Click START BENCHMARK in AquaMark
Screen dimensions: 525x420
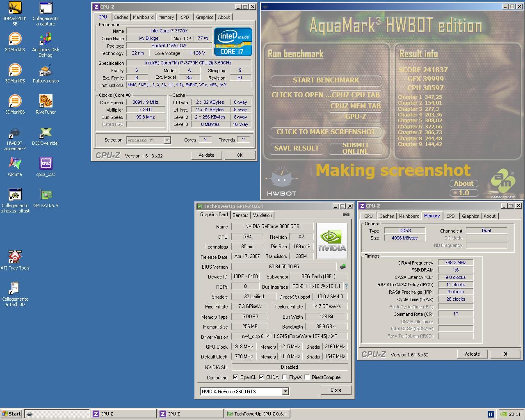[326, 80]
